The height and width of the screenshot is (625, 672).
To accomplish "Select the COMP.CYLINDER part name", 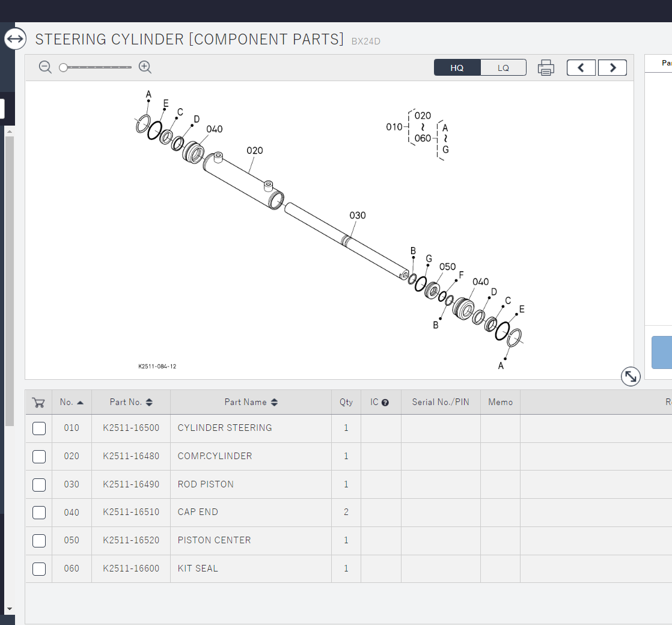I will coord(215,456).
